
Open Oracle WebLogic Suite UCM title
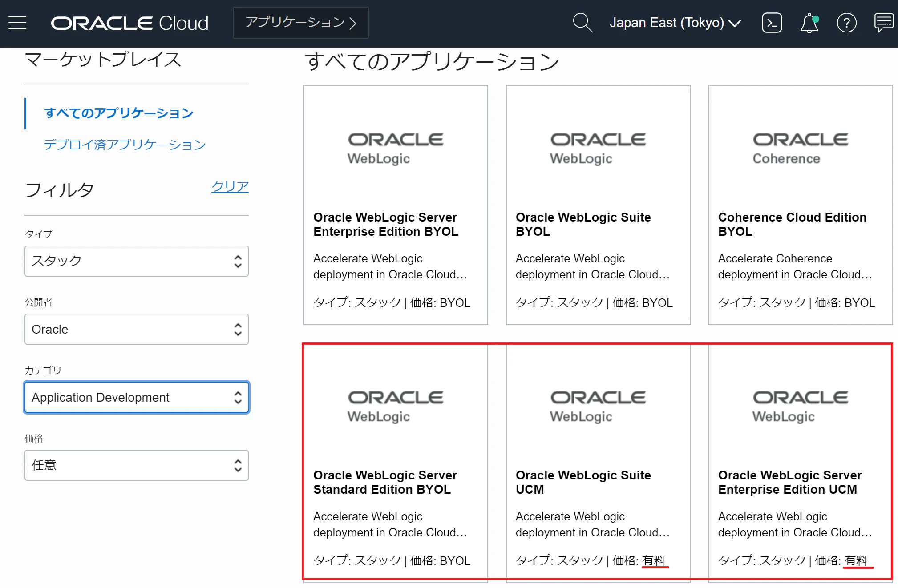tap(583, 482)
